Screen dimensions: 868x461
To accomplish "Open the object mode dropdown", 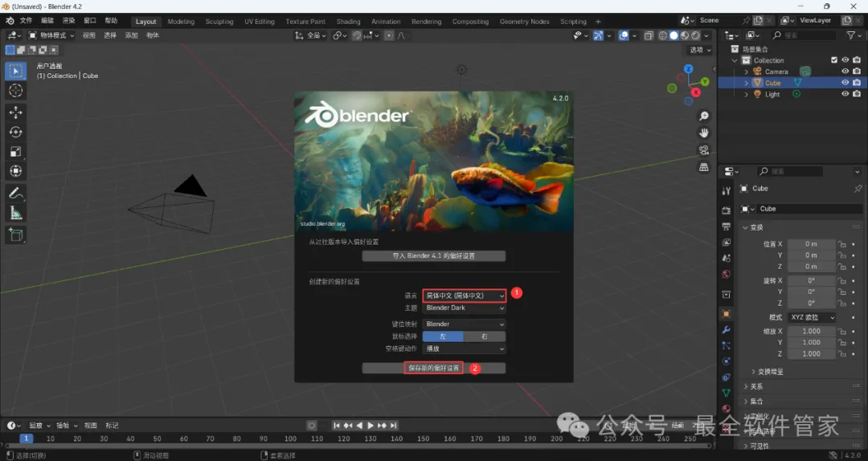I will (51, 35).
